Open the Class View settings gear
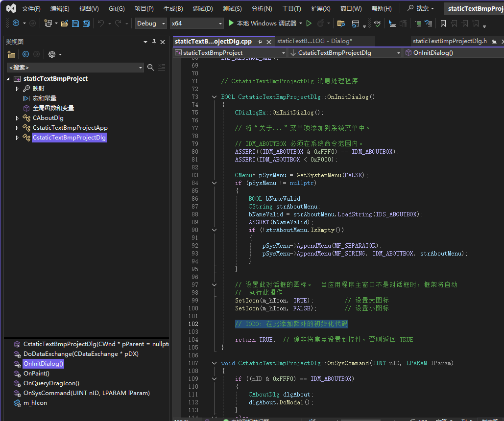Image resolution: width=504 pixels, height=421 pixels. pos(51,54)
